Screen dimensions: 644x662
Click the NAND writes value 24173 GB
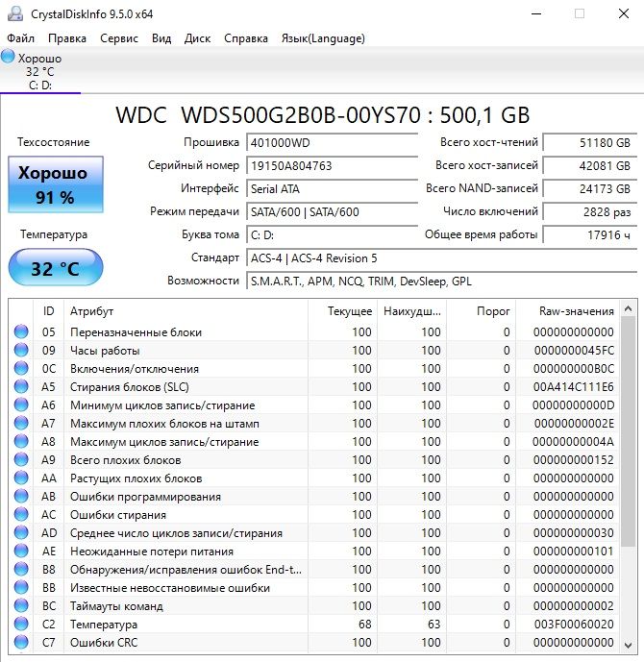(589, 188)
